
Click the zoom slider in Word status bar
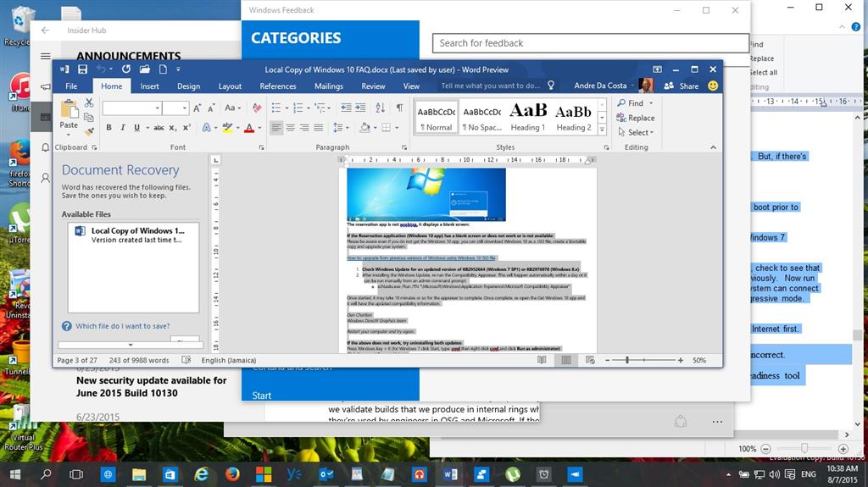644,360
